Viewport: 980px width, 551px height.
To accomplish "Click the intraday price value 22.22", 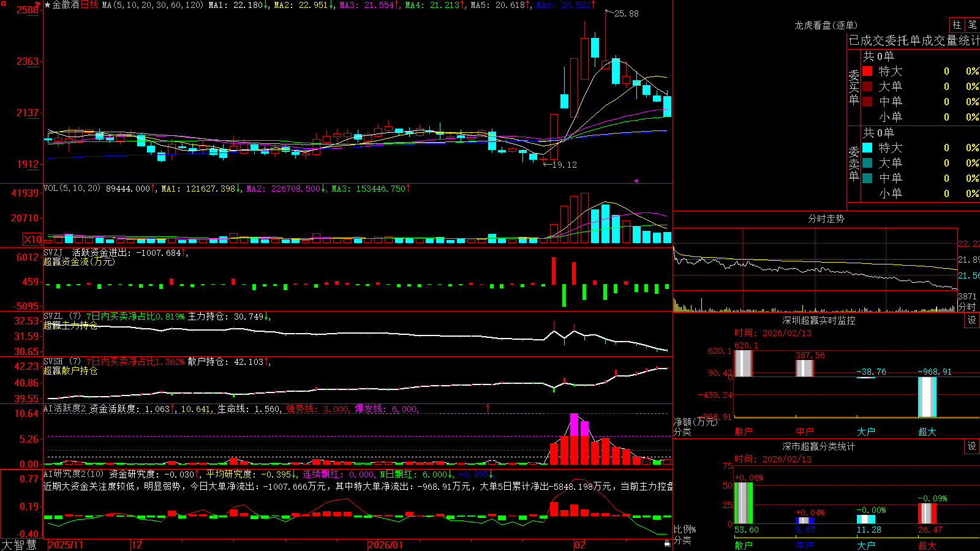I will 968,244.
